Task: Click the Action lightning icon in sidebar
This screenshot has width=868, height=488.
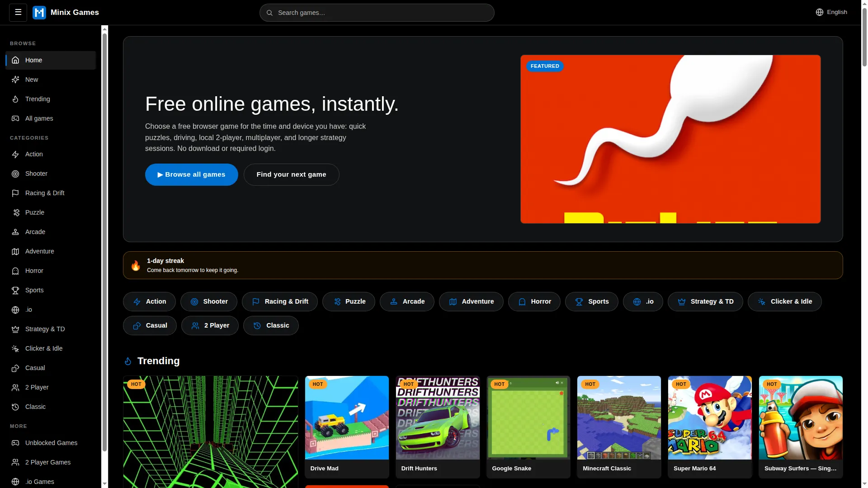Action: (15, 154)
